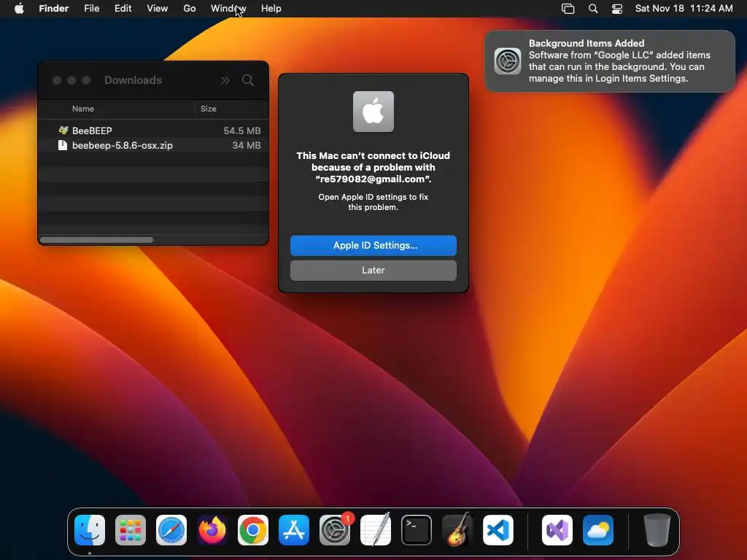The image size is (747, 560).
Task: Launch Google Chrome from the Dock
Action: [x=253, y=530]
